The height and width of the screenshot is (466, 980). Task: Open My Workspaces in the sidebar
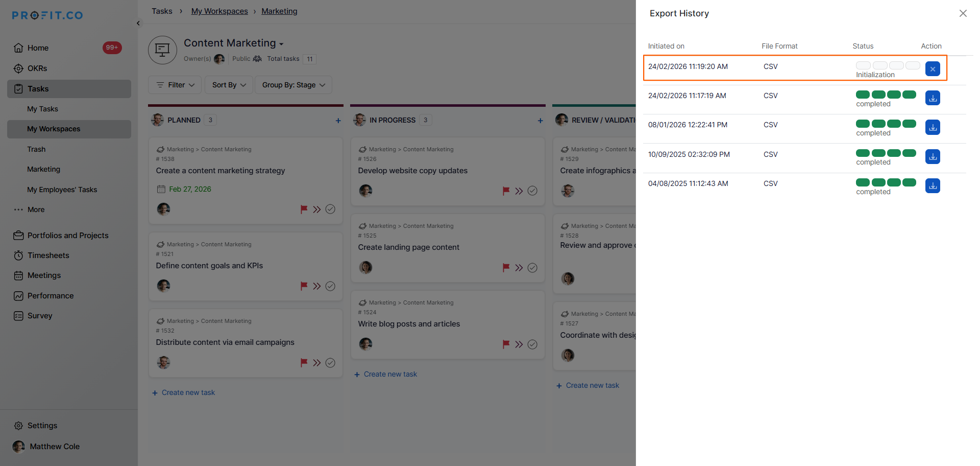point(69,129)
